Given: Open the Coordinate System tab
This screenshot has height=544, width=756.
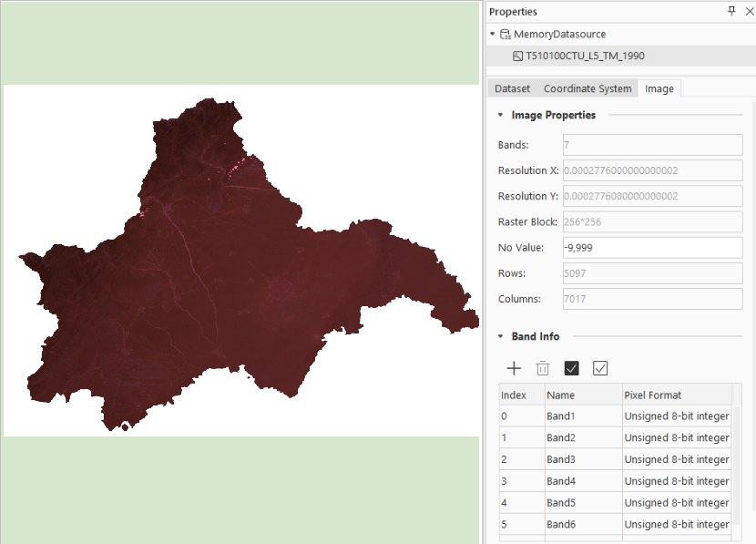Looking at the screenshot, I should click(587, 88).
